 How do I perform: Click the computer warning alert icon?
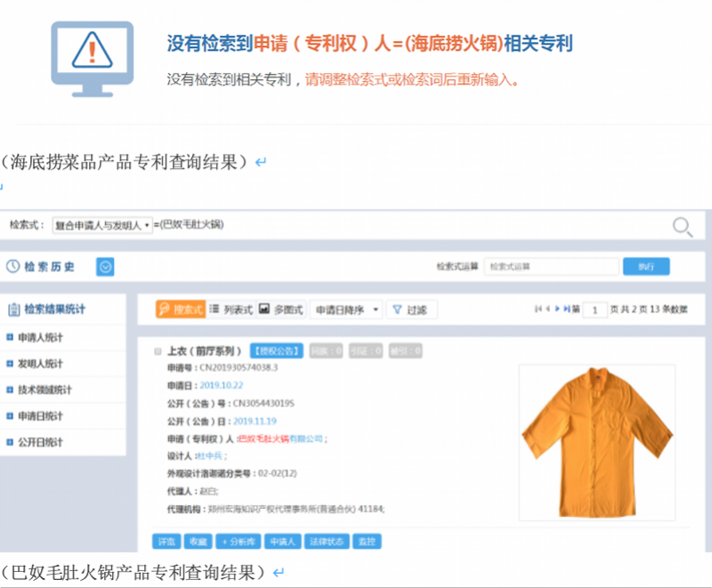[93, 59]
